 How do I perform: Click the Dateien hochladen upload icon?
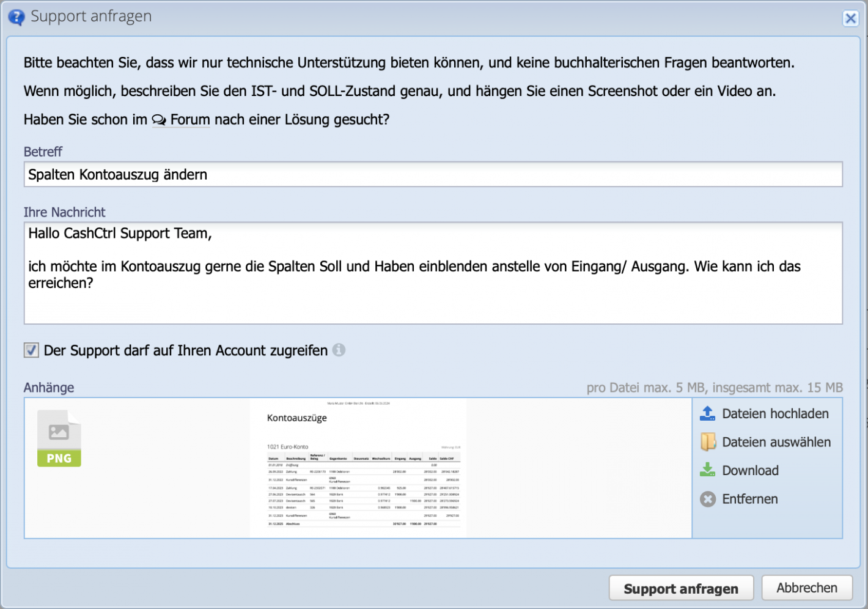(707, 413)
